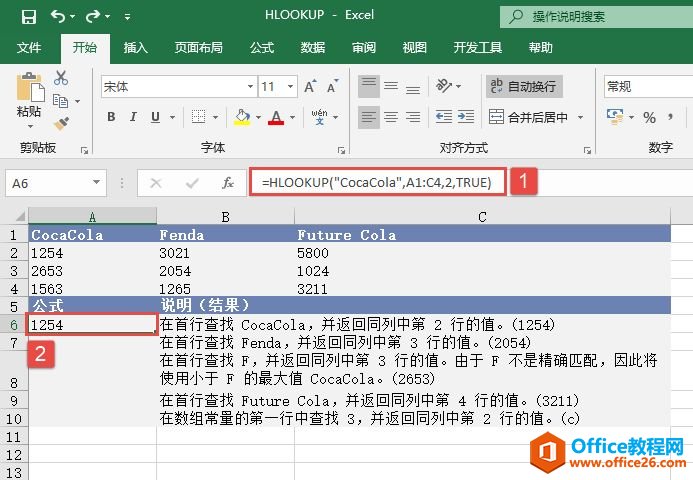Toggle Middle Align

391,86
